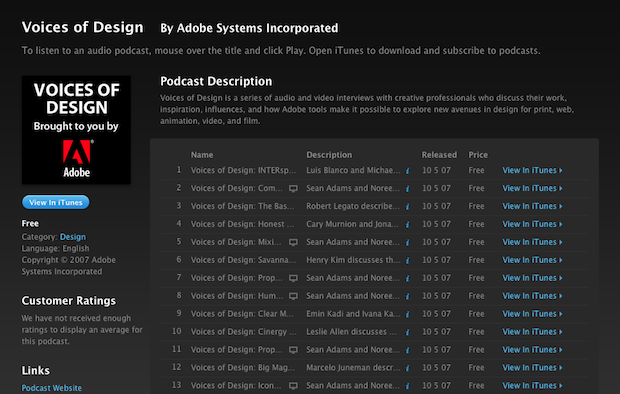Click info icon in episode 2 row
The height and width of the screenshot is (394, 620).
407,189
